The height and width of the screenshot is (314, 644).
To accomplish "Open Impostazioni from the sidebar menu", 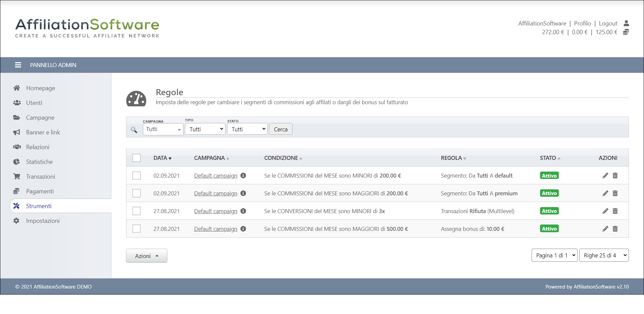I will click(x=43, y=221).
